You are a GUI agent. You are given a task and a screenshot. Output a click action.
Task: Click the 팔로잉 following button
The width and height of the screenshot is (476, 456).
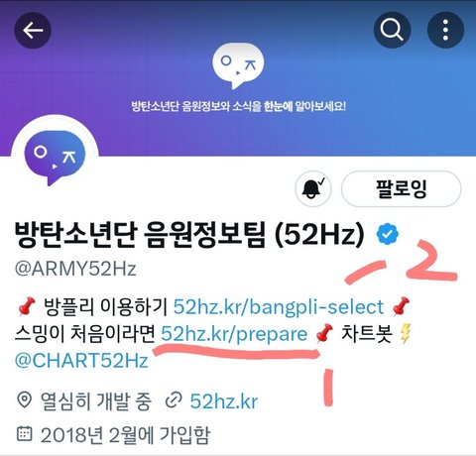401,188
